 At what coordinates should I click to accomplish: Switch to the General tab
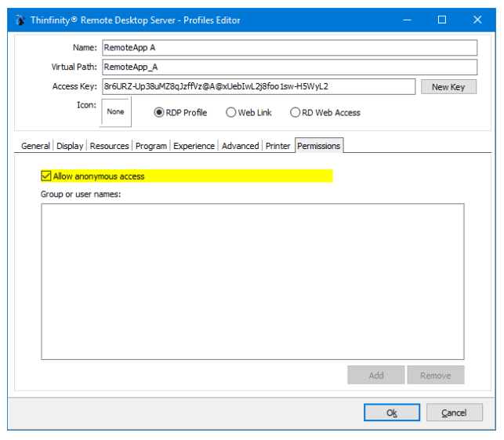(x=35, y=146)
